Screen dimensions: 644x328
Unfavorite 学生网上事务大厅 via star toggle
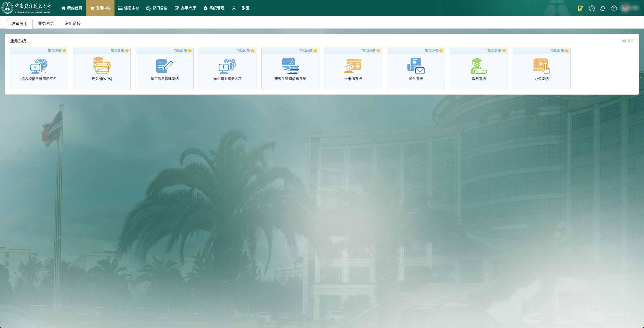[x=253, y=51]
